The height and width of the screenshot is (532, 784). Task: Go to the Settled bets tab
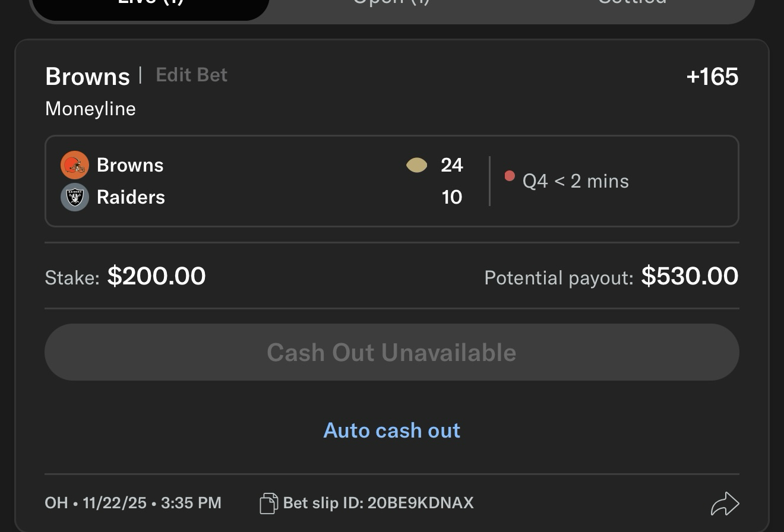click(632, 5)
